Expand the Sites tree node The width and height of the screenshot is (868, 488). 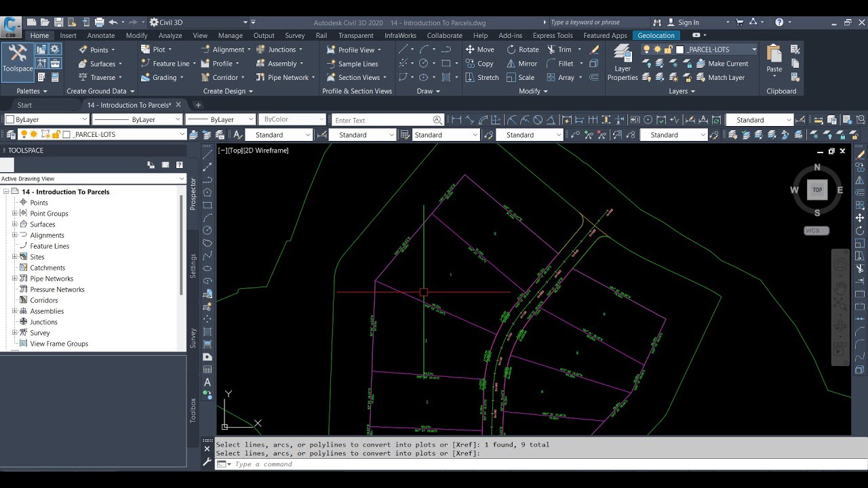pyautogui.click(x=15, y=257)
